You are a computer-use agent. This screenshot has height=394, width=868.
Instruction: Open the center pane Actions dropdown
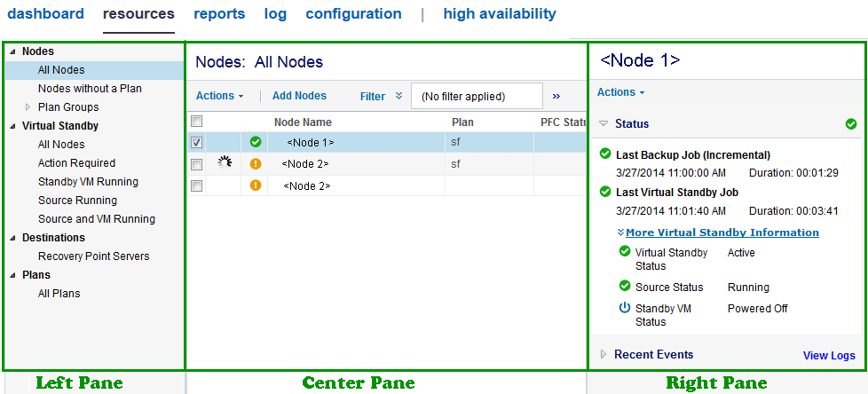(219, 96)
